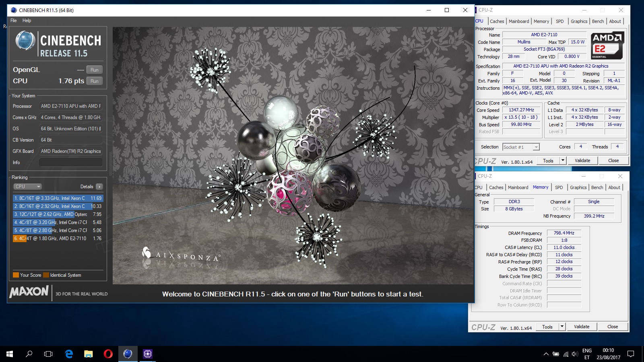This screenshot has height=362, width=644.
Task: Click the DRAM Frequency value 798.4 MHz
Action: (x=564, y=233)
